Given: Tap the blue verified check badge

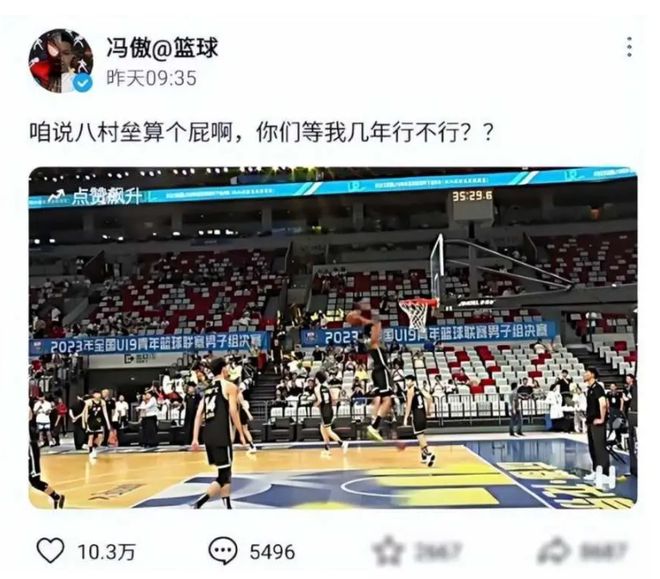Looking at the screenshot, I should [x=82, y=82].
